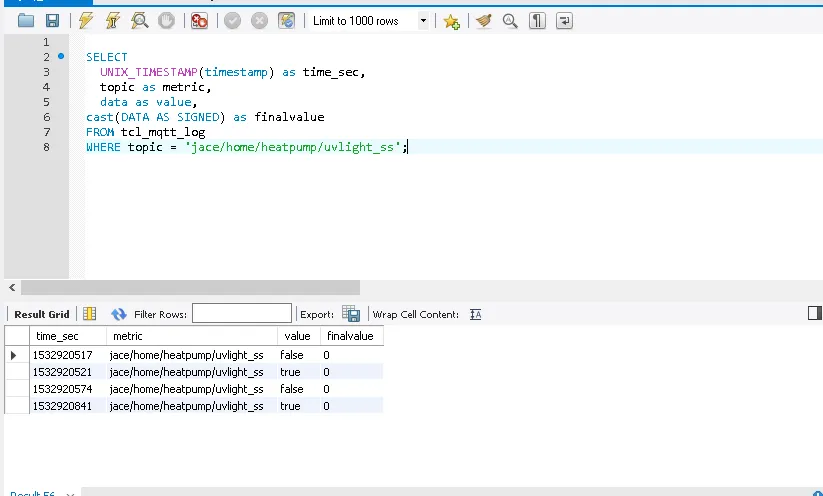Click 'tcl_mqtt_log' table name in line 7
Image resolution: width=823 pixels, height=496 pixels.
[163, 132]
